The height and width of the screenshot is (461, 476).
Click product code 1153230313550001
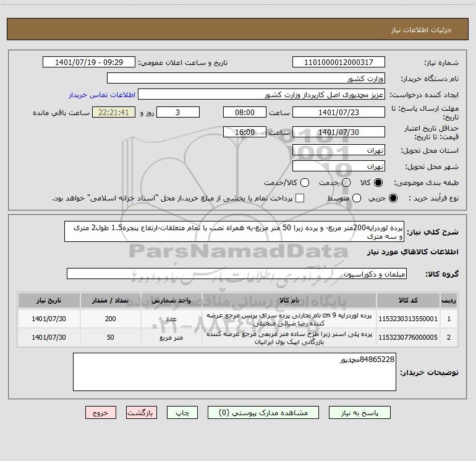pyautogui.click(x=408, y=319)
